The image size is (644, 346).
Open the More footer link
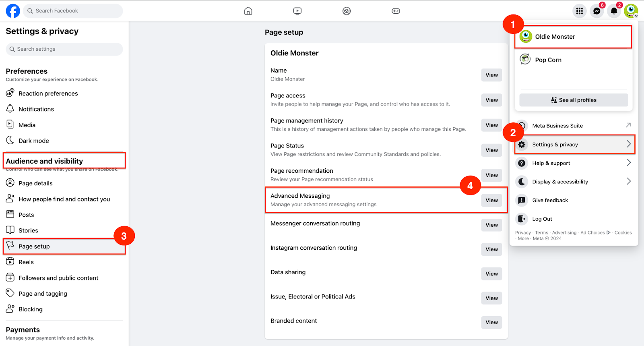pyautogui.click(x=523, y=238)
